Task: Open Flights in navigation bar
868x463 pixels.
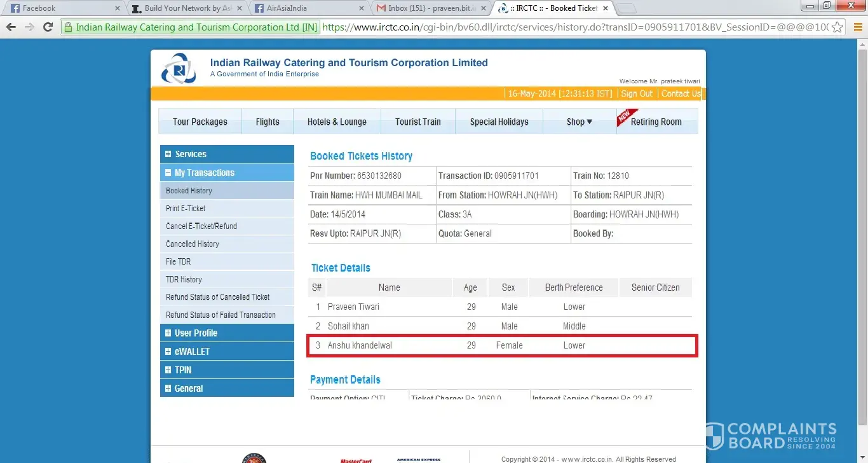Action: (x=268, y=121)
